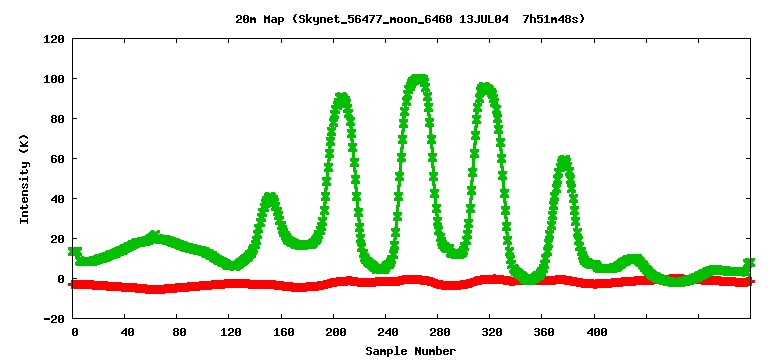Click the green peak near sample 376
Screen dimensions: 768x360
point(564,161)
